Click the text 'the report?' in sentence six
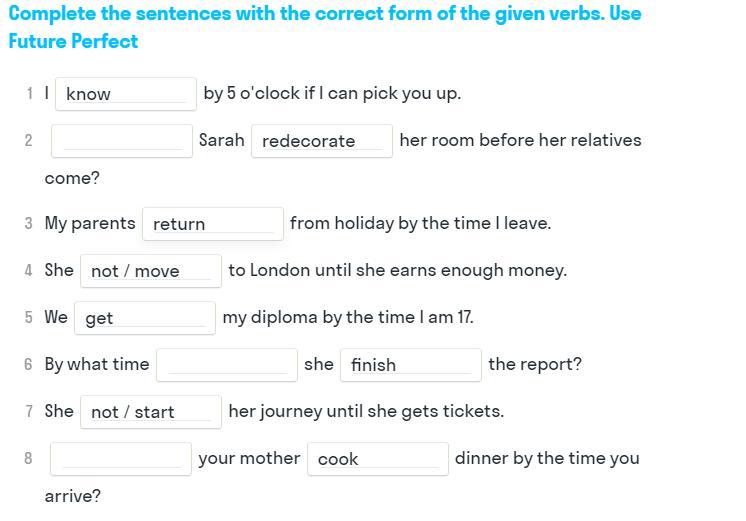746x521 pixels. [535, 364]
